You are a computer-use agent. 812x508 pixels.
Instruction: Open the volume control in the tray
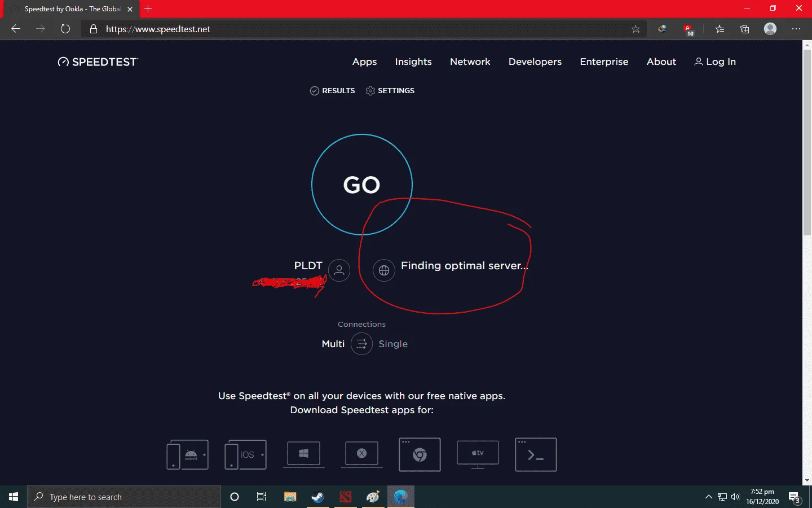tap(735, 497)
